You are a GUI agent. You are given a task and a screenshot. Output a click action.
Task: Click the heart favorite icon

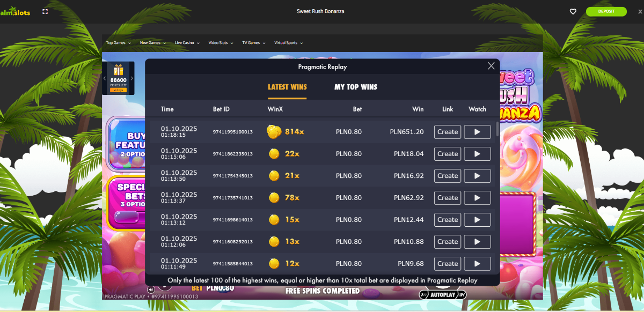point(573,12)
